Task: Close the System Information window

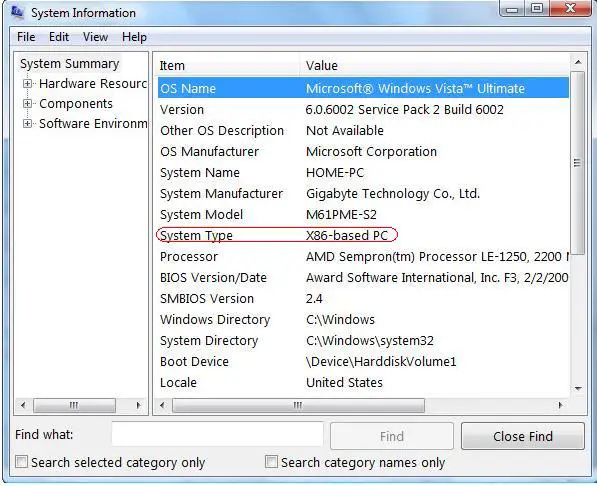Action: 570,8
